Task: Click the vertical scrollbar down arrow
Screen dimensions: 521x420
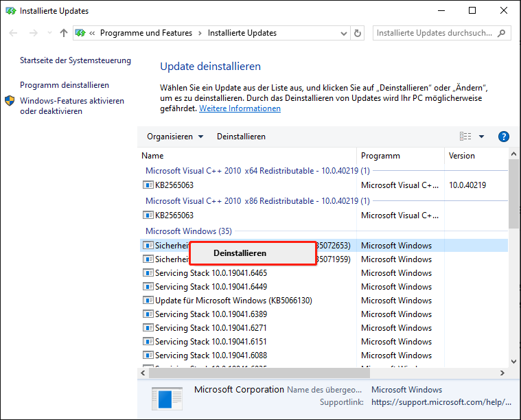Action: point(514,361)
